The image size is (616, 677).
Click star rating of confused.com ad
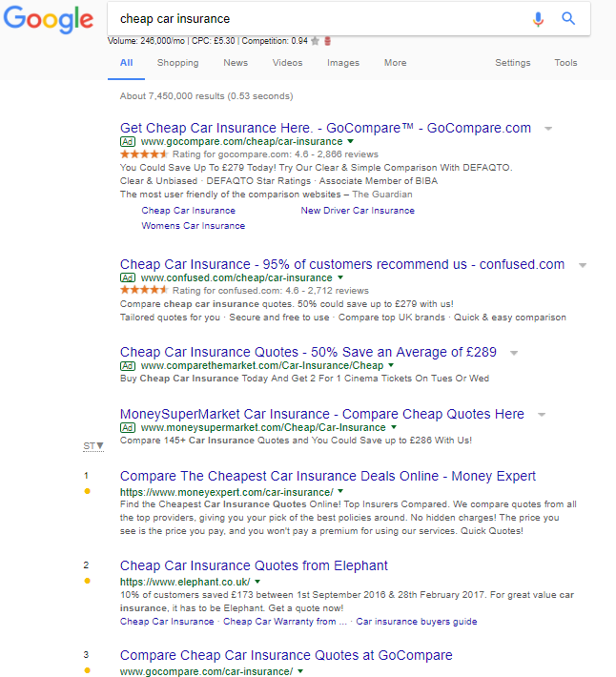(x=144, y=290)
